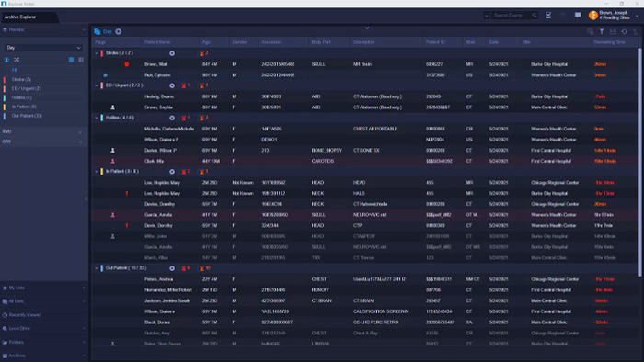Collapse the In Patient group

click(97, 172)
